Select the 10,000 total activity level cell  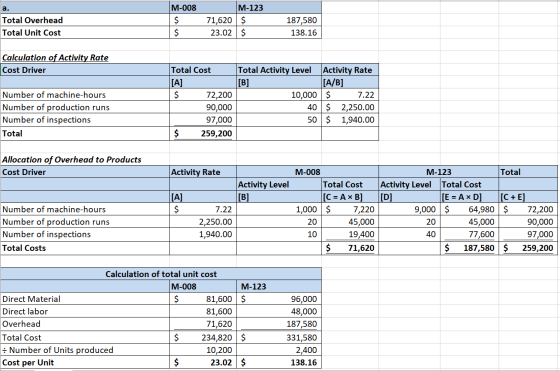tap(279, 95)
